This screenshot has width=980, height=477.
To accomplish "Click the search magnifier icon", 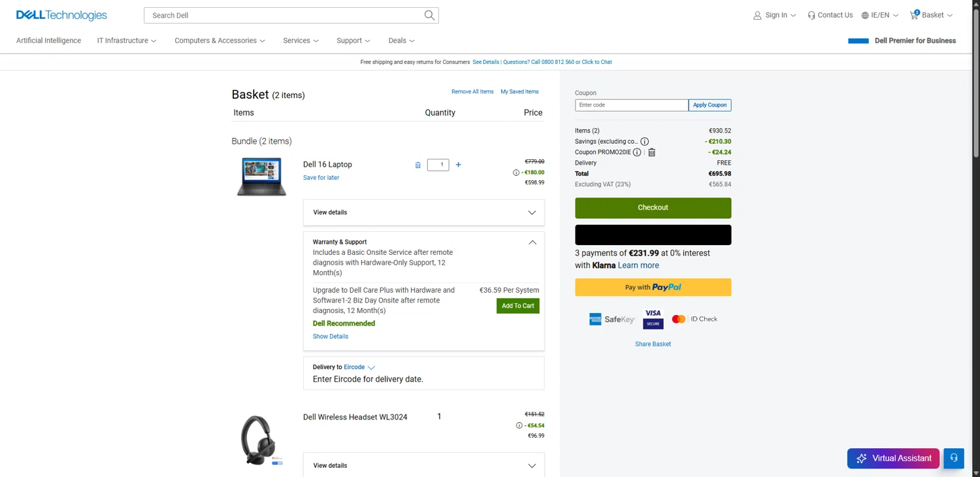I will [429, 15].
